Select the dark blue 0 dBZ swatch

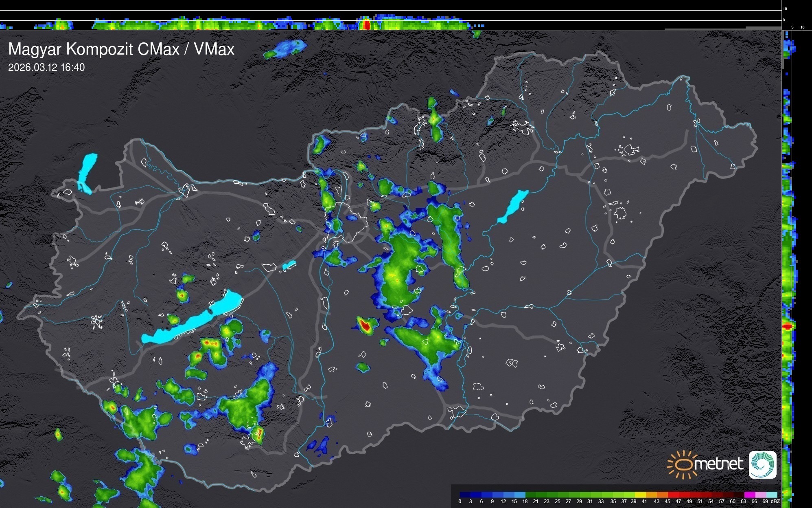click(x=465, y=495)
